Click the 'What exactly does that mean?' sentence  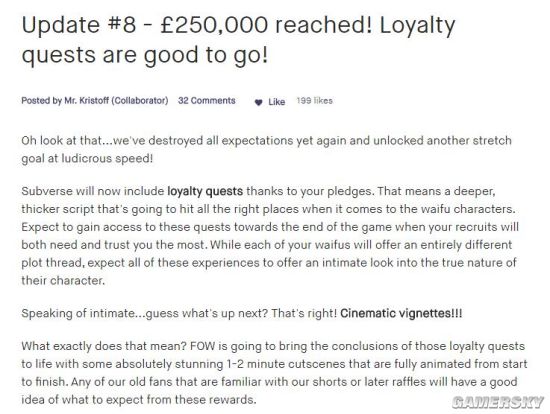coord(104,346)
